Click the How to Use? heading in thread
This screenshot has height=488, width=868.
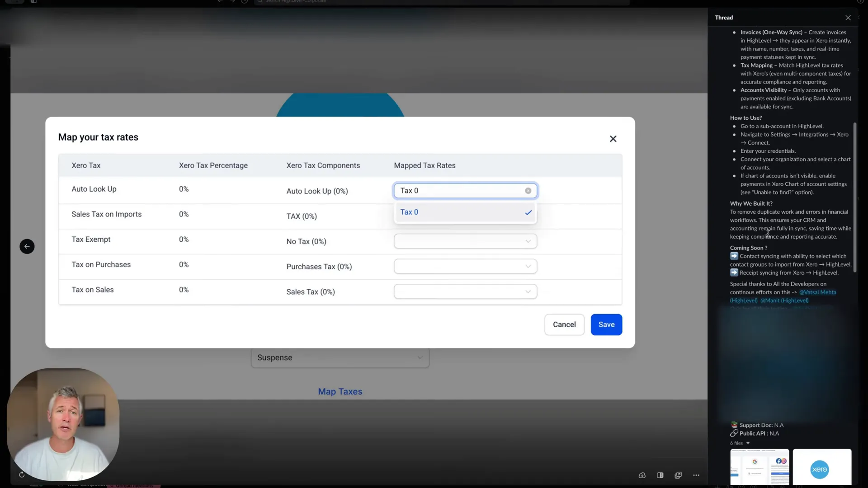coord(746,118)
